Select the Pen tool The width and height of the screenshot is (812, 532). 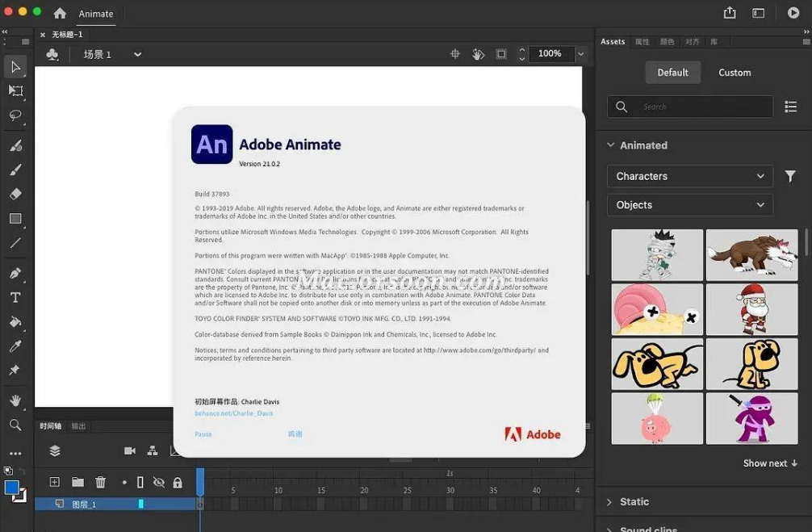click(15, 273)
